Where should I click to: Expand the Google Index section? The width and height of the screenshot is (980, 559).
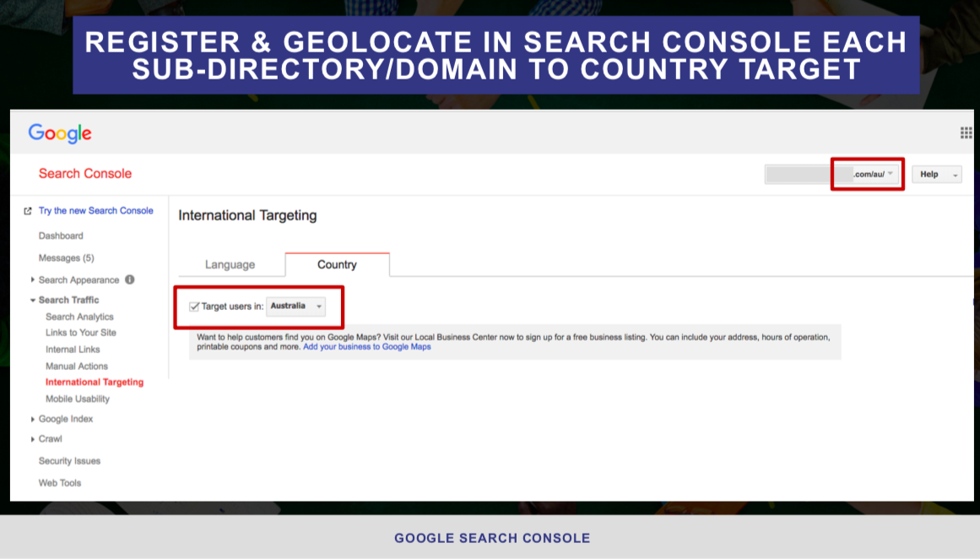tap(33, 419)
